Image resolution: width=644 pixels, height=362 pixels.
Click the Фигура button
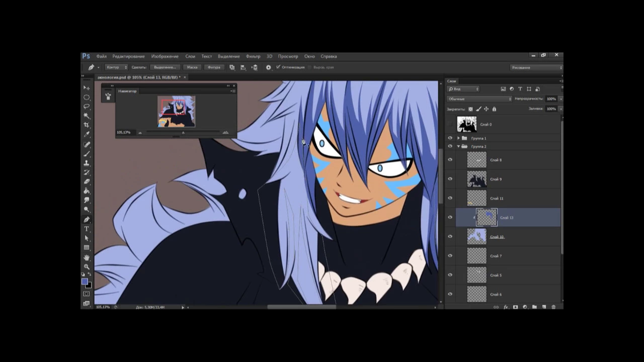pos(214,67)
